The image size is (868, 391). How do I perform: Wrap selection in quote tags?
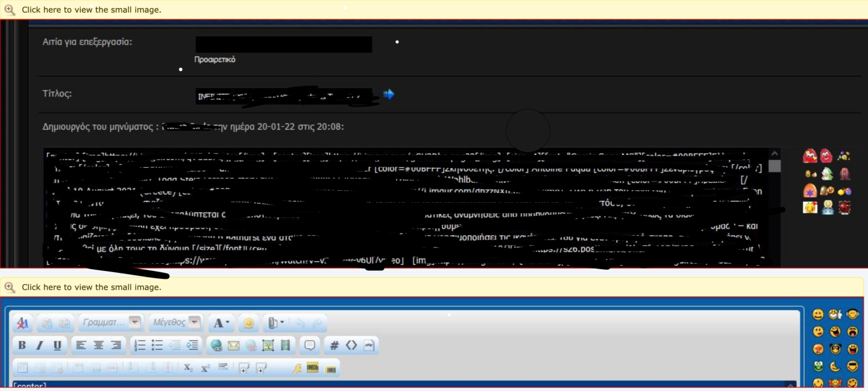pos(310,346)
